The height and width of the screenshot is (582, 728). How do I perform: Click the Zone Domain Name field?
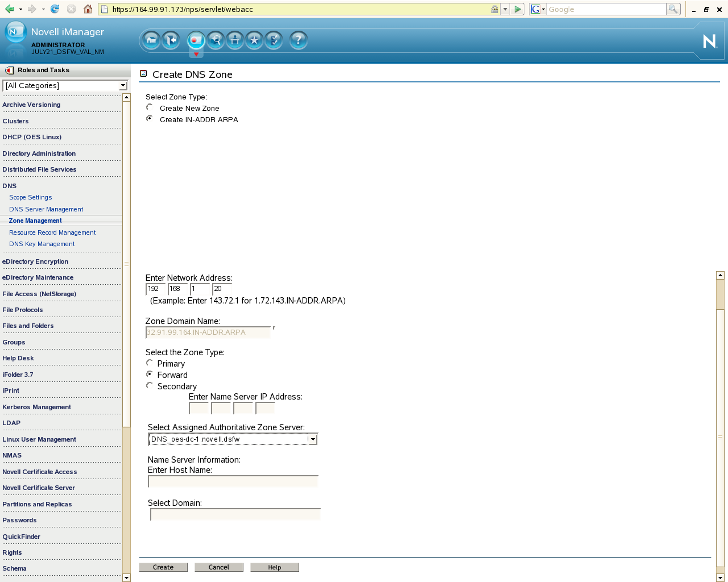point(208,332)
